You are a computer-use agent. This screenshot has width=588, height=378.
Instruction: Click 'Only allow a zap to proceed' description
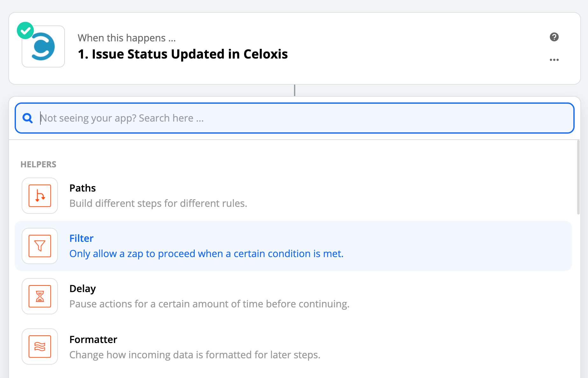tap(206, 254)
